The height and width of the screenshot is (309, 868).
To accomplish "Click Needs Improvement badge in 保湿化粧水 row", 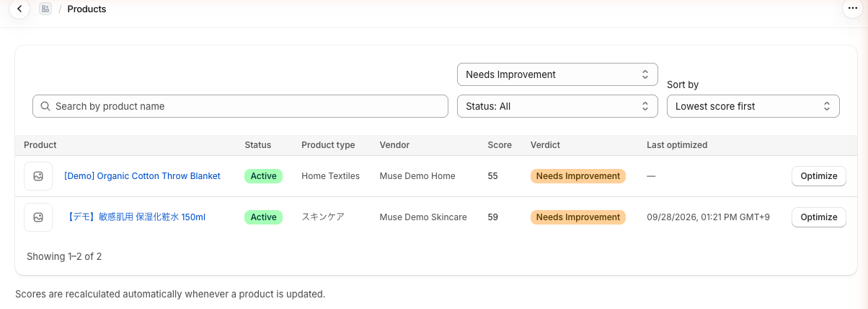I will pos(578,217).
